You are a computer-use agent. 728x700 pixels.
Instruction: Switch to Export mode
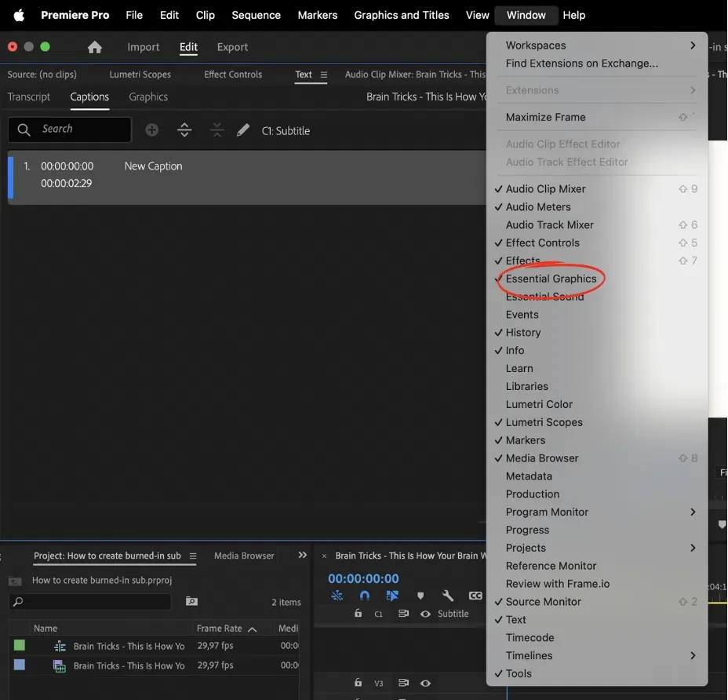point(233,47)
